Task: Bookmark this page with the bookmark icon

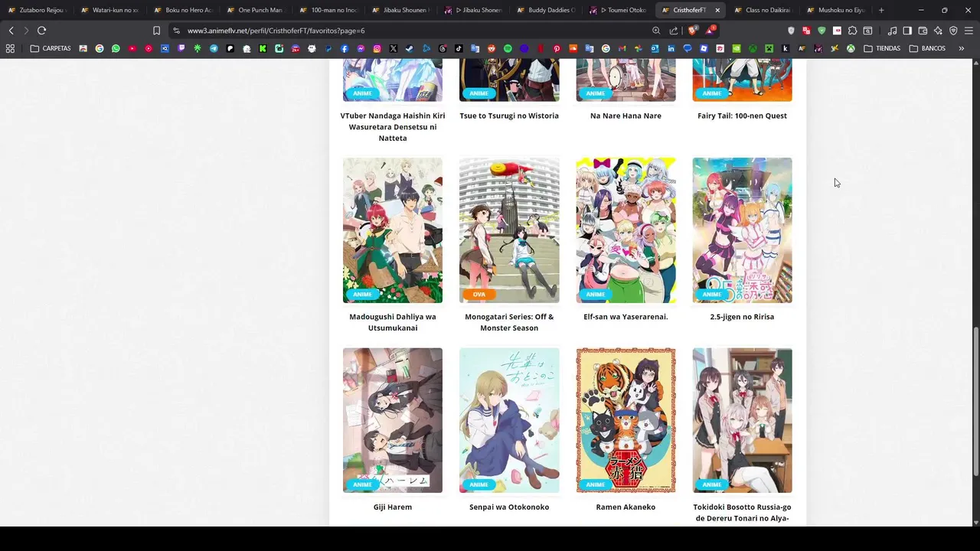Action: (x=156, y=31)
